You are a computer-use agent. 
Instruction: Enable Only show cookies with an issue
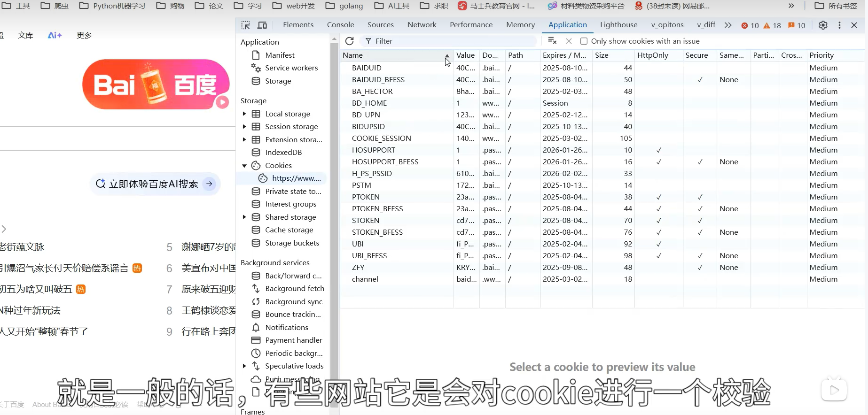584,41
